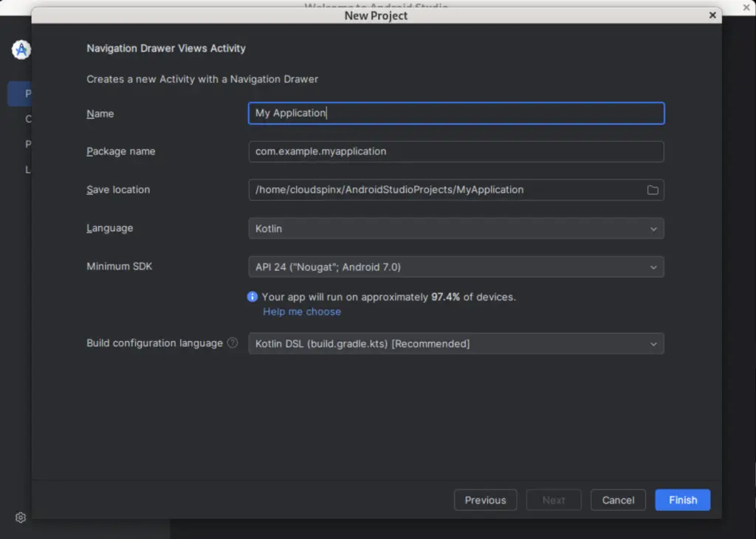The width and height of the screenshot is (756, 539).
Task: Click the blue info icon about device coverage
Action: 252,297
